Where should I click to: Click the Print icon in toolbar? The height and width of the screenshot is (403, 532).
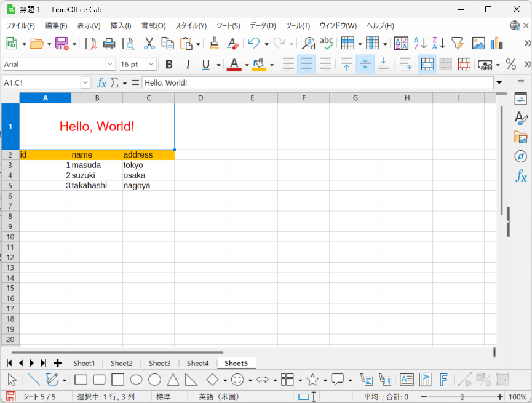(109, 43)
